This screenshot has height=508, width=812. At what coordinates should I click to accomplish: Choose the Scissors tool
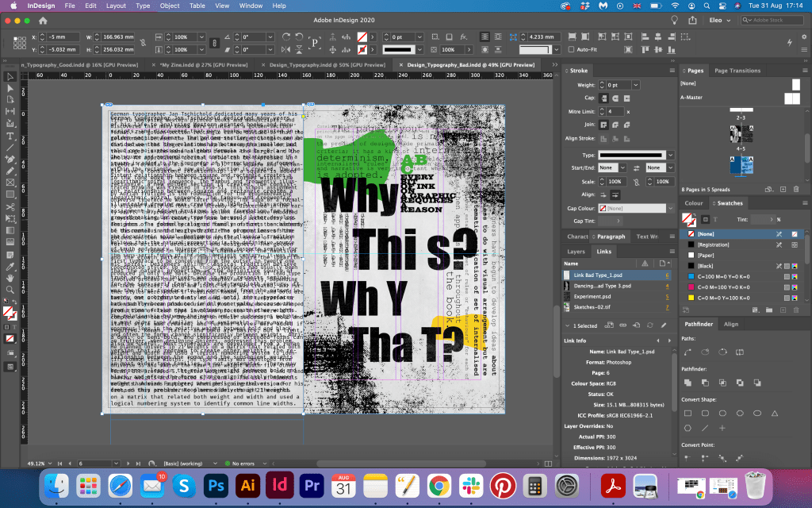[10, 206]
